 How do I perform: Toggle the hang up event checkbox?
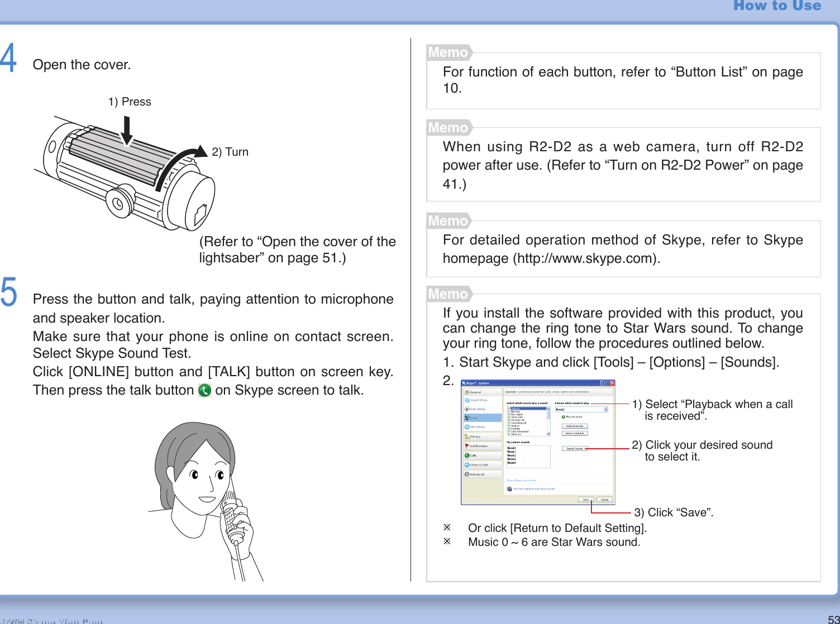tap(509, 426)
